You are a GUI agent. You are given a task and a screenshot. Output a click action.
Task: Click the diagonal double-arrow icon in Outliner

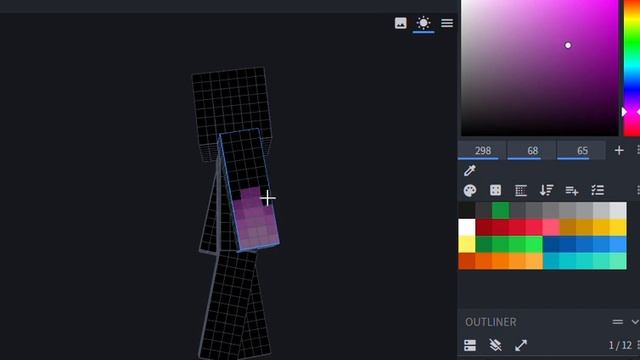[521, 345]
